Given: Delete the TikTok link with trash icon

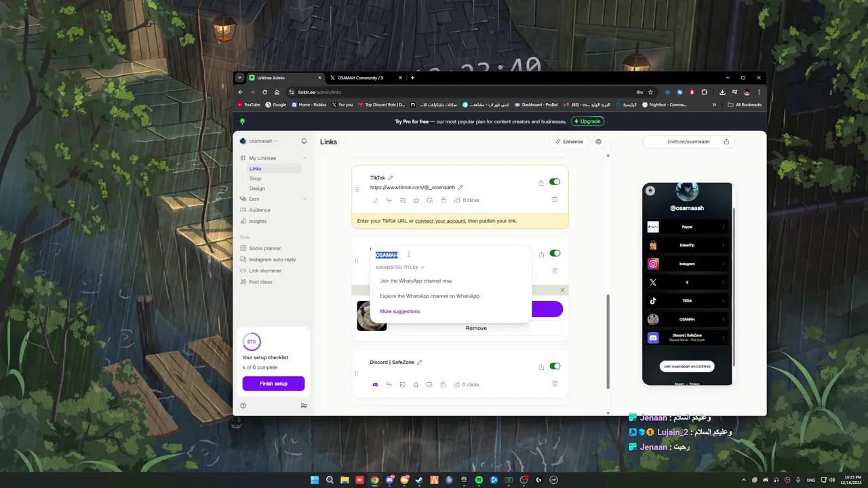Looking at the screenshot, I should [x=555, y=199].
